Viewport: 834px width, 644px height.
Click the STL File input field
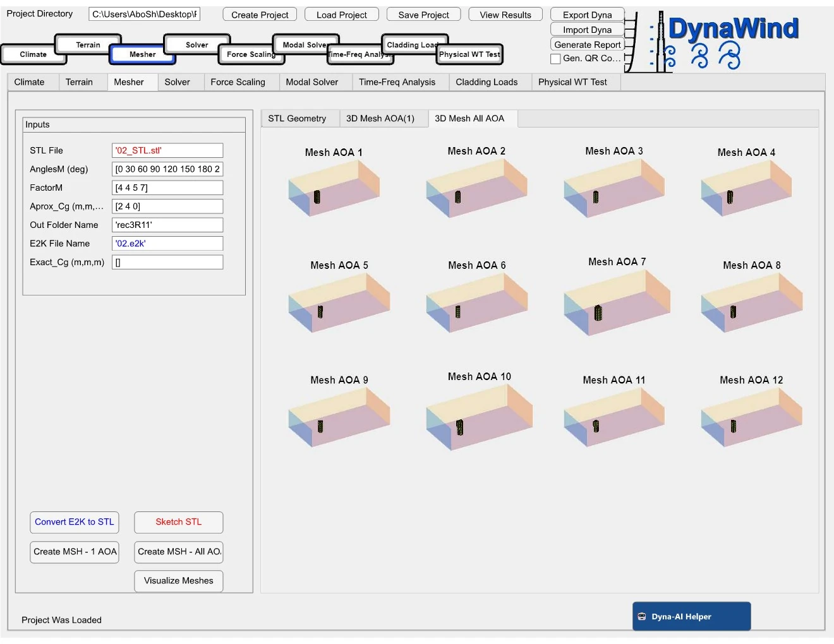pyautogui.click(x=167, y=150)
